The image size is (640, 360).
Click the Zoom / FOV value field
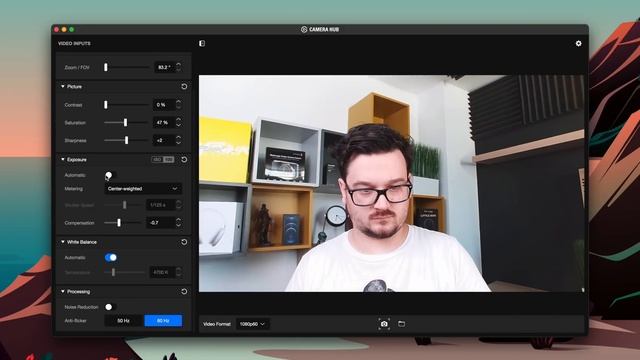pos(164,67)
